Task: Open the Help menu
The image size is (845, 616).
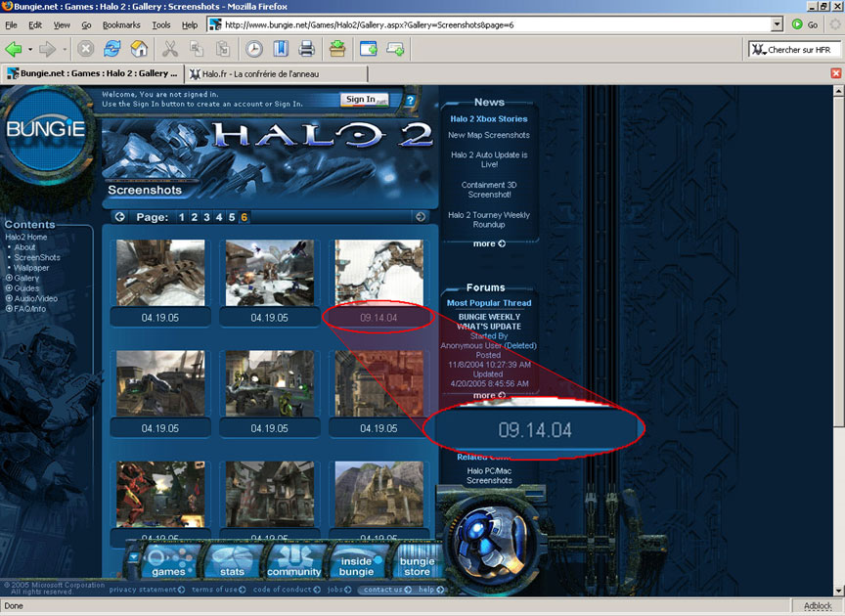Action: [x=189, y=24]
